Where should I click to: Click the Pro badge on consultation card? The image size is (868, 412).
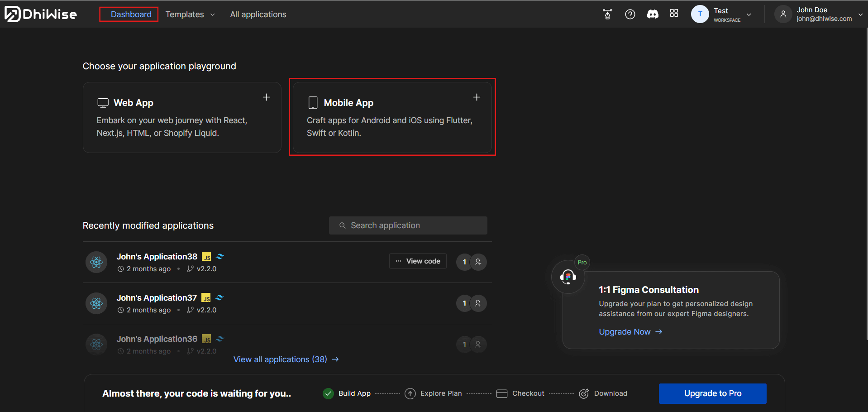point(582,262)
